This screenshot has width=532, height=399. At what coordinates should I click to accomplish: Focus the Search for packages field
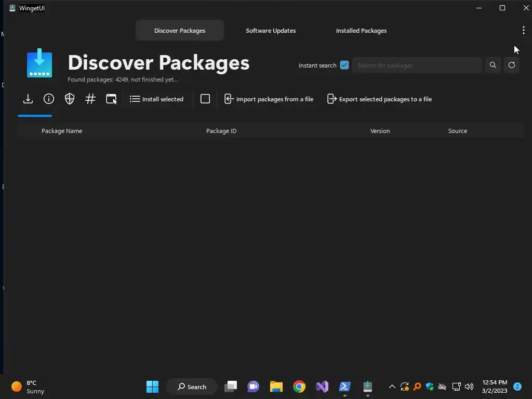pyautogui.click(x=417, y=65)
